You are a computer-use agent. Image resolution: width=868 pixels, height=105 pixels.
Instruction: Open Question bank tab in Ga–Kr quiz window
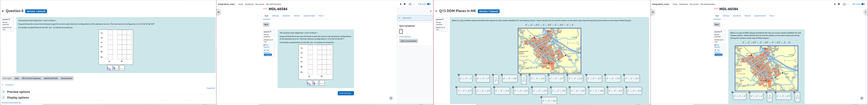tap(309, 16)
